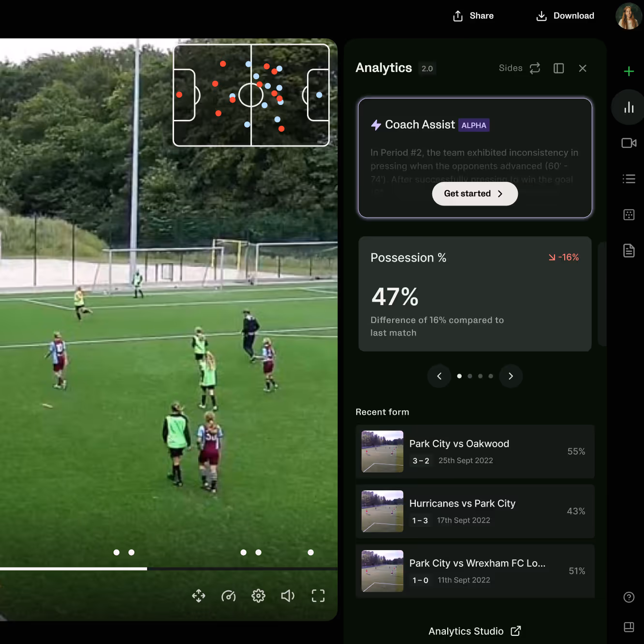Click the video progress bar
The width and height of the screenshot is (644, 644).
pos(169,569)
